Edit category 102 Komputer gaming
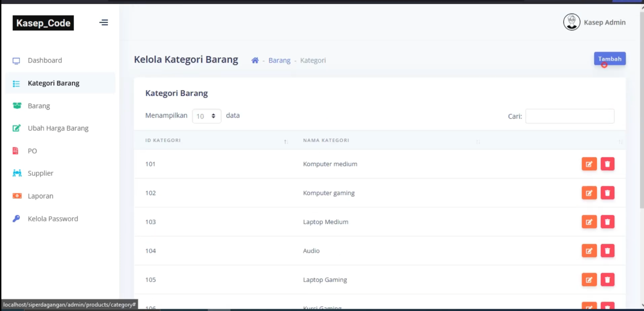 coord(589,193)
